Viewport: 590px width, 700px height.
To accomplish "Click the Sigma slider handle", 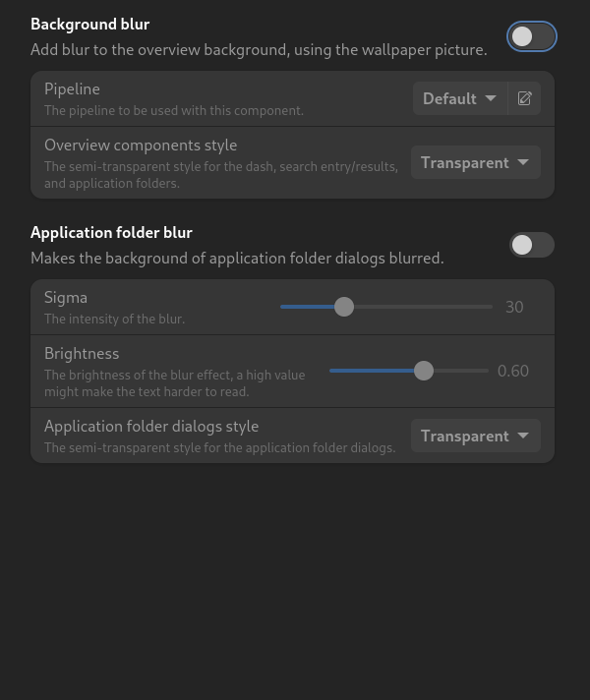I will coord(344,307).
